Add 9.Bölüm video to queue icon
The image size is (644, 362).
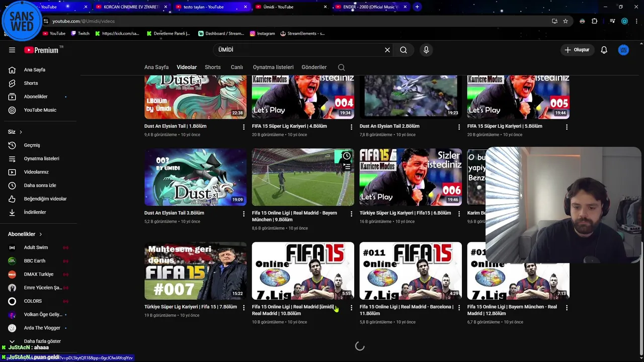347,166
